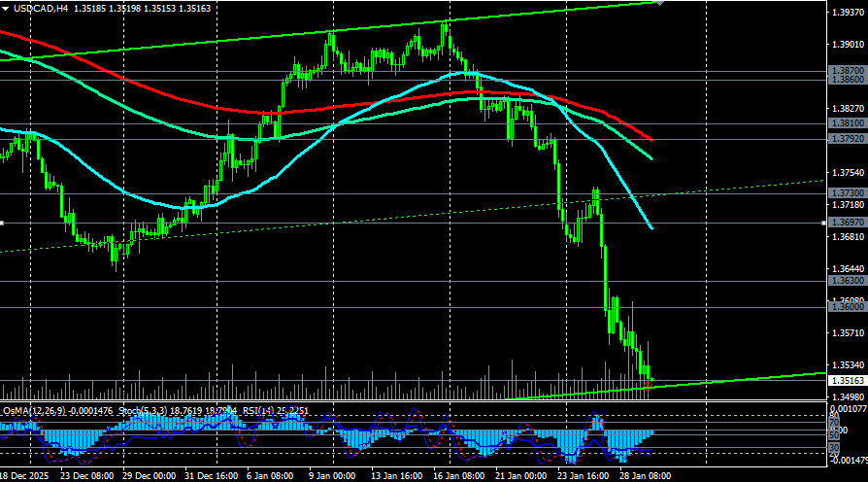The image size is (868, 482).
Task: Click the 1.36300 horizontal level tag
Action: 847,281
